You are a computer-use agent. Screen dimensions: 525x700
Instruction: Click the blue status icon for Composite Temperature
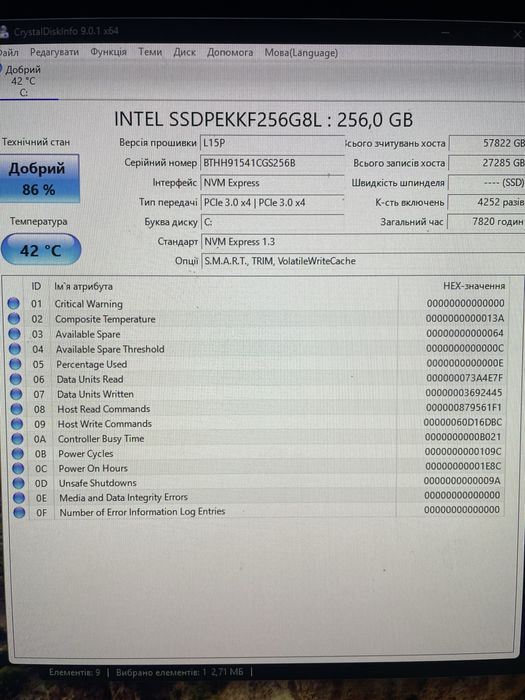(x=14, y=319)
